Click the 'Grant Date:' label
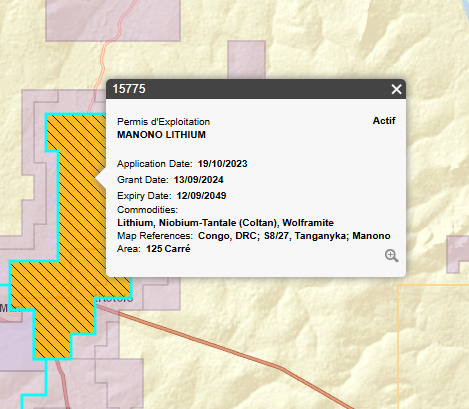469x409 pixels. coord(143,180)
